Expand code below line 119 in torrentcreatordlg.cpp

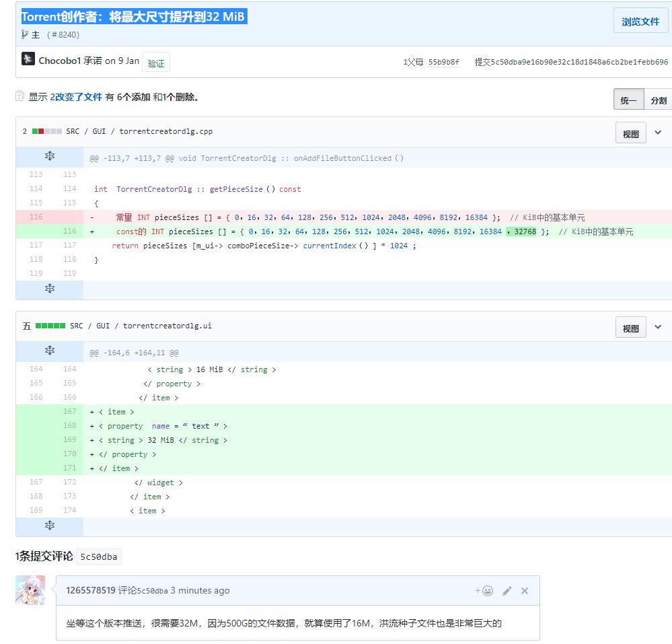[x=50, y=289]
